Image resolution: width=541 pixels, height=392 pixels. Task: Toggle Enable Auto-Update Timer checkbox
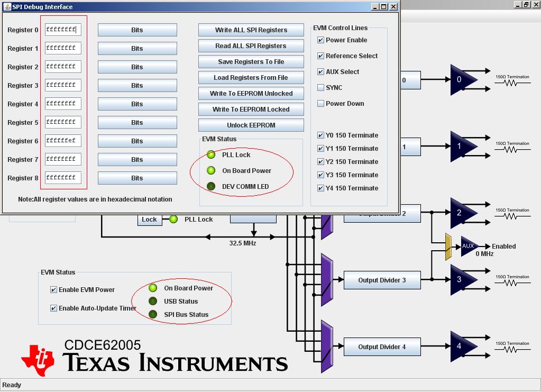pos(53,308)
